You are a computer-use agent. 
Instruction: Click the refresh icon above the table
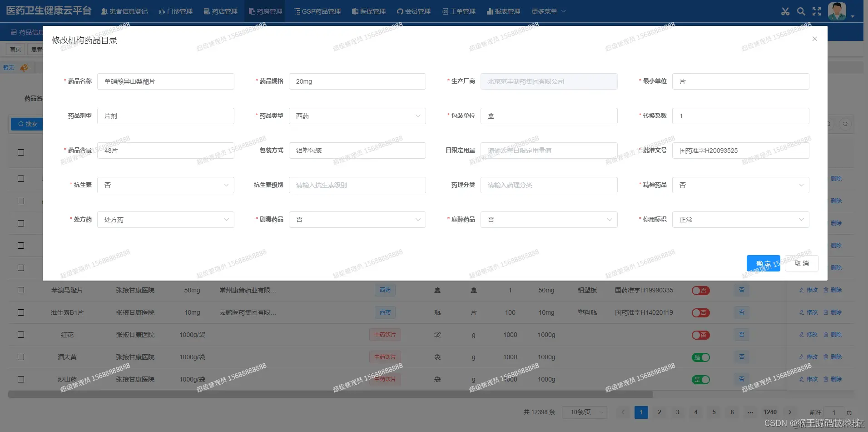845,124
